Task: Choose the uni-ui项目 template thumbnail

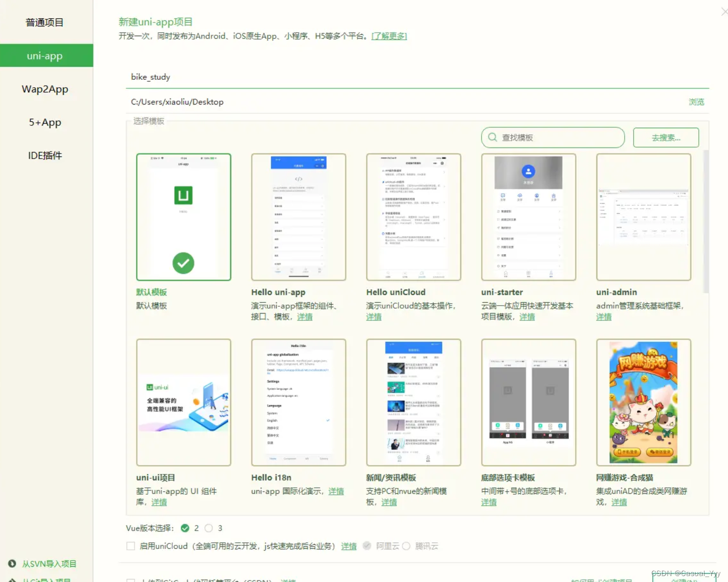Action: tap(184, 402)
